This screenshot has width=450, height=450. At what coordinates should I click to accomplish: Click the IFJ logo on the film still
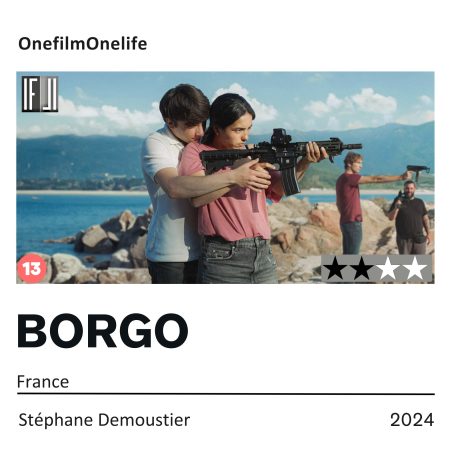pyautogui.click(x=40, y=94)
